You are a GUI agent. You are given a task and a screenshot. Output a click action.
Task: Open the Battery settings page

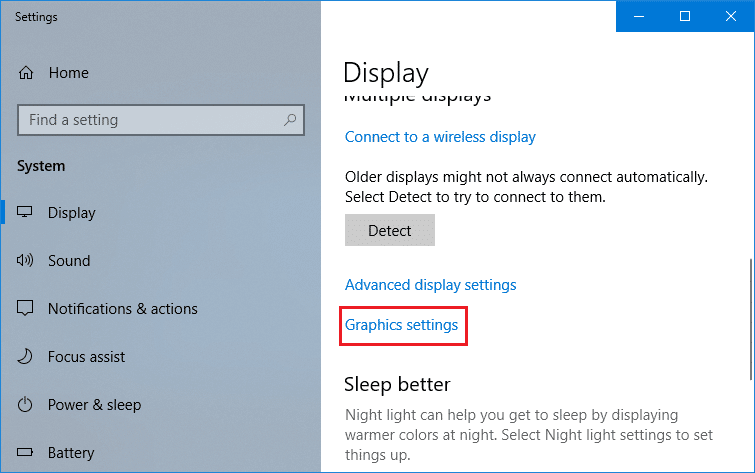pyautogui.click(x=71, y=453)
